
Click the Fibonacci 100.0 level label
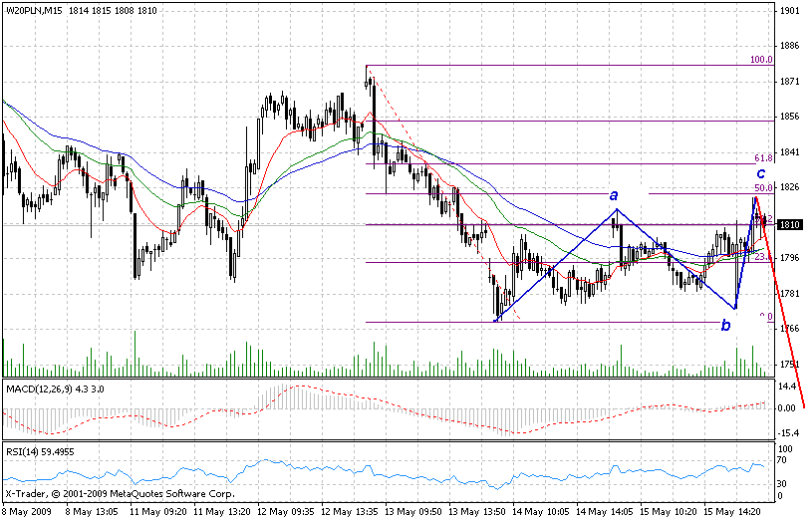761,60
